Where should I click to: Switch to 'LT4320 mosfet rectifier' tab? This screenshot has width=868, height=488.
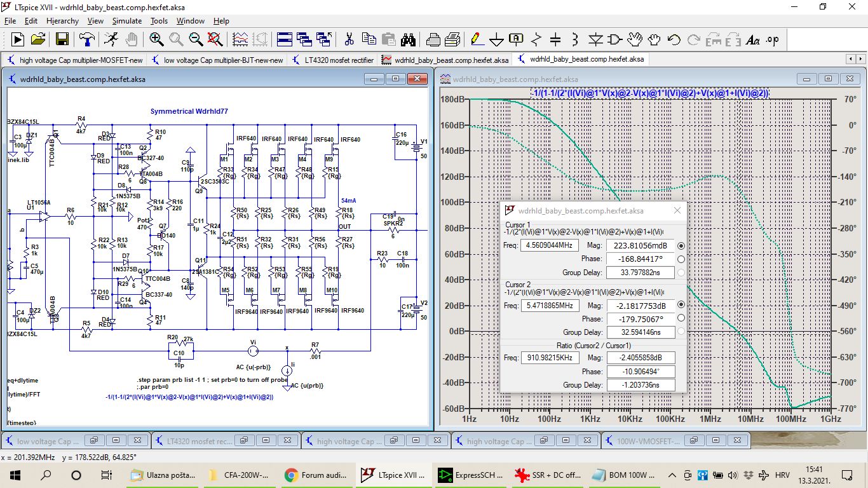coord(333,60)
